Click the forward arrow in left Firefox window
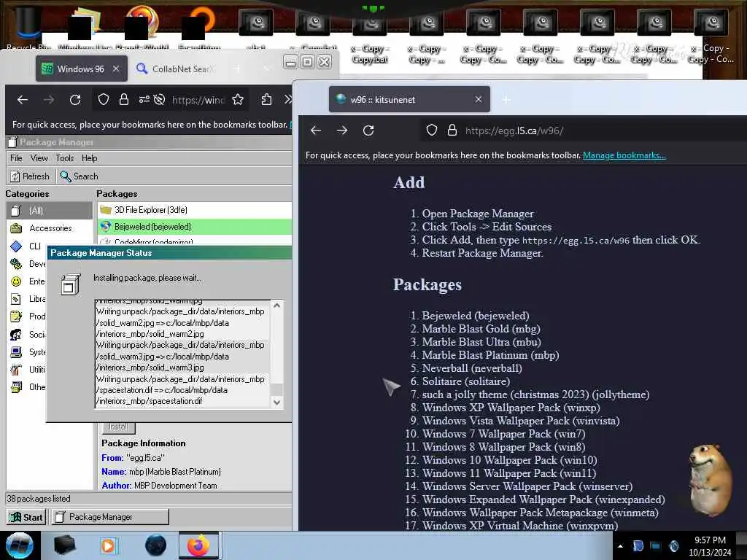Viewport: 747px width, 560px height. (49, 99)
